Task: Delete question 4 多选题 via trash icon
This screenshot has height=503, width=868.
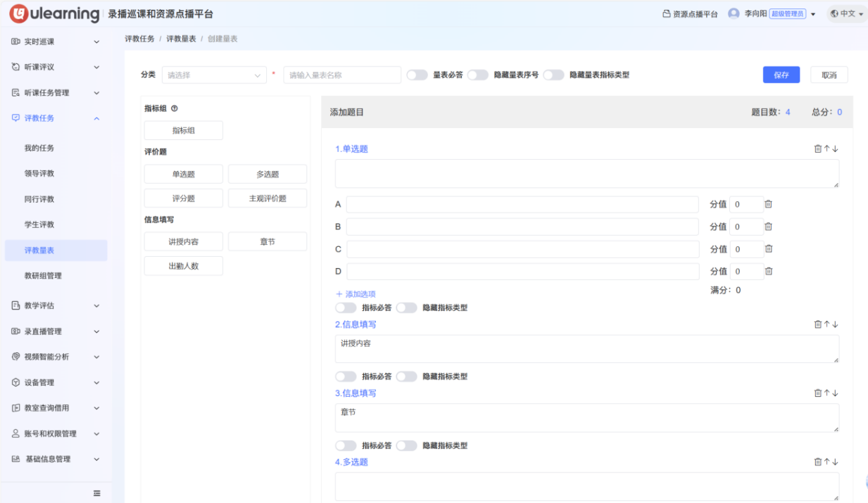Action: coord(817,462)
